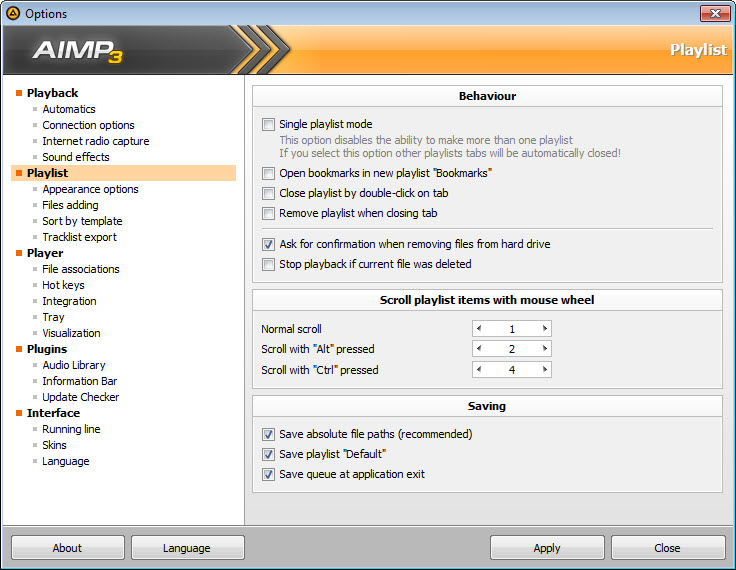The height and width of the screenshot is (570, 736).
Task: Select Integration under Player
Action: [x=69, y=301]
